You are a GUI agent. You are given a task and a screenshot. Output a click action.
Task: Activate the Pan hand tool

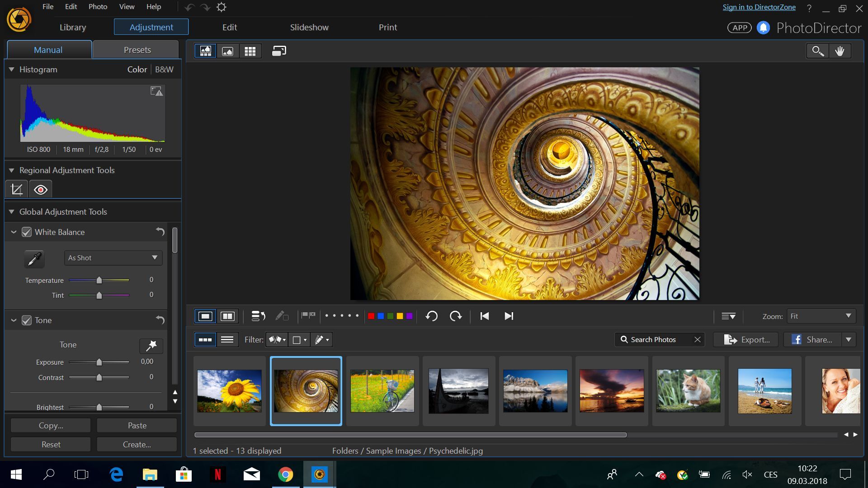[840, 51]
